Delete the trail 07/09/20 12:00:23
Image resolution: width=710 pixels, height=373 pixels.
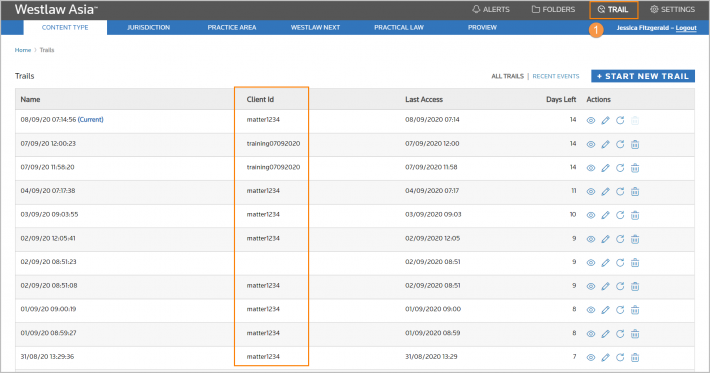[635, 144]
